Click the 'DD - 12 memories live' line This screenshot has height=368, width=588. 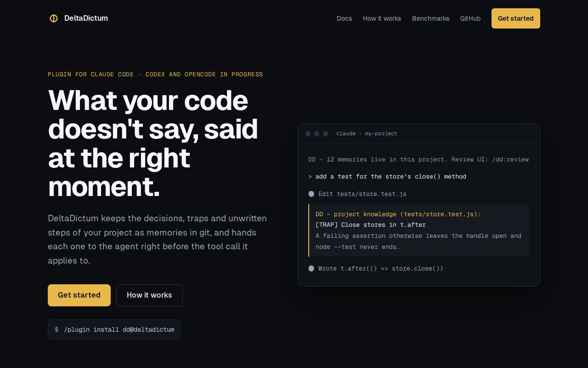tap(418, 160)
